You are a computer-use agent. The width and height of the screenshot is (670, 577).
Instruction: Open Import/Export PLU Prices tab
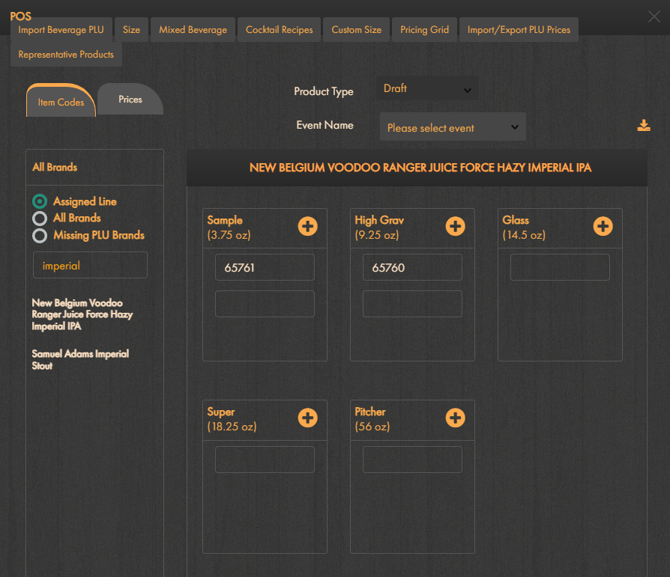coord(519,29)
